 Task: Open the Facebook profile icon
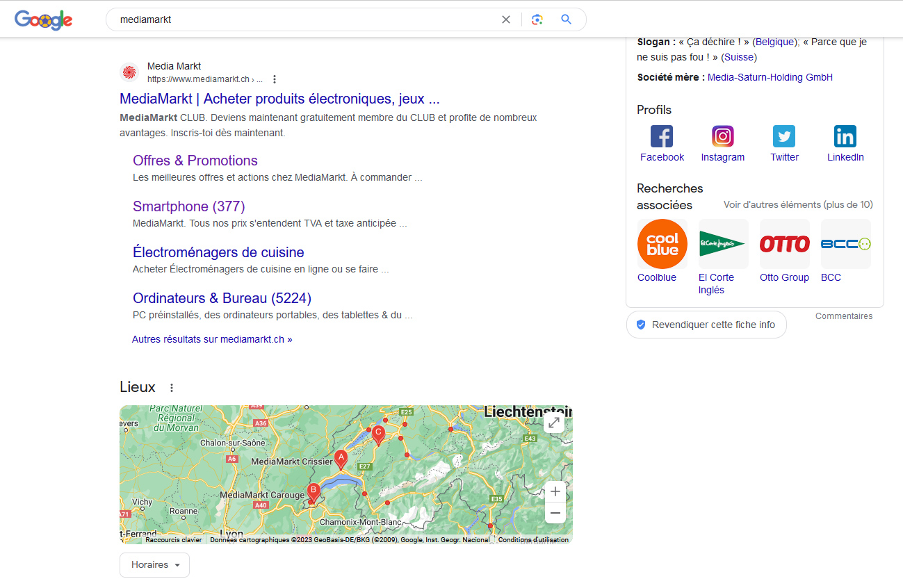pyautogui.click(x=662, y=136)
